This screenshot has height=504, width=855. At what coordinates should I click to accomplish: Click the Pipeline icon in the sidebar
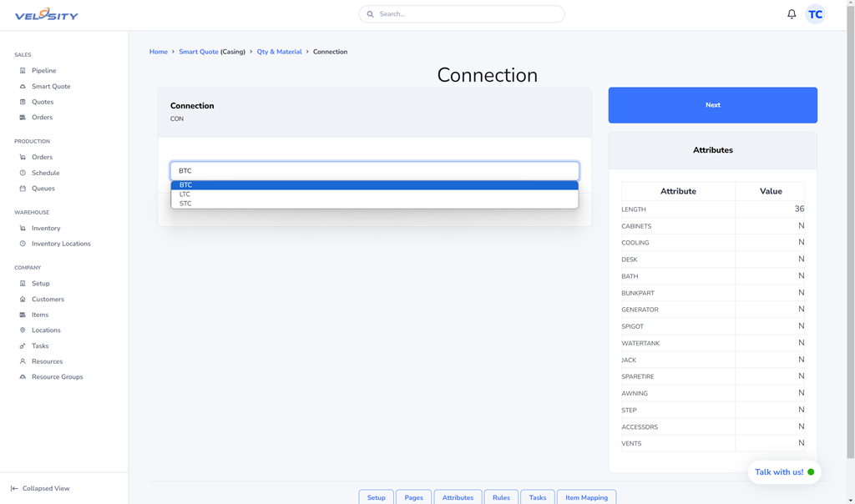23,71
